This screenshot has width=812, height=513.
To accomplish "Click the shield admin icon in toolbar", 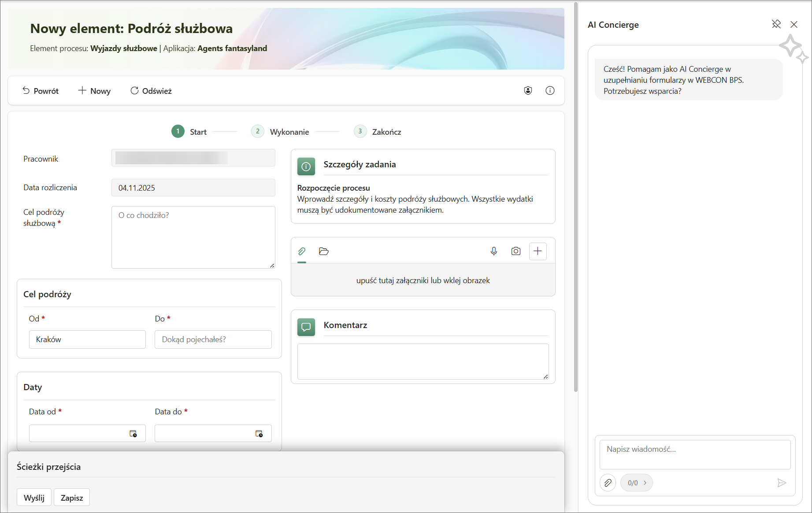I will click(x=528, y=91).
